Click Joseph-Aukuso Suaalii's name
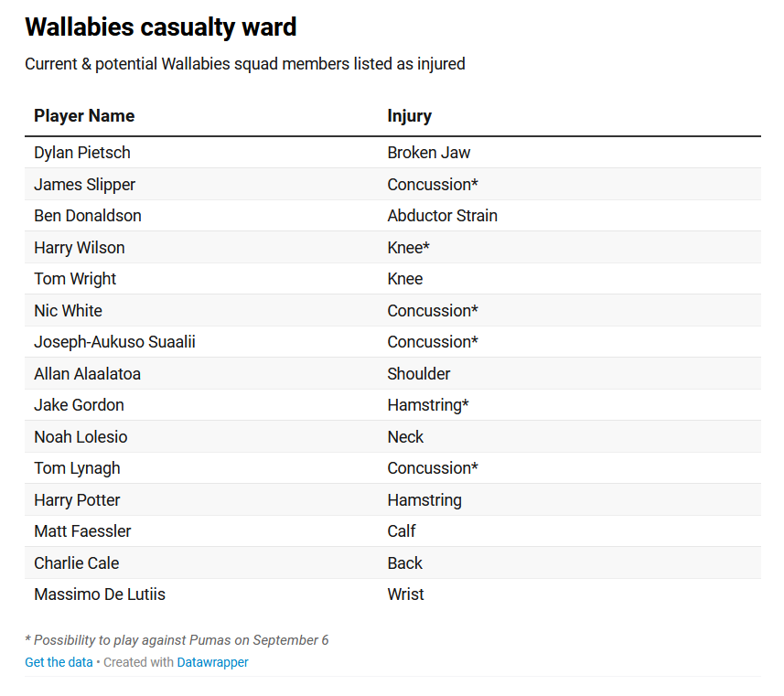The width and height of the screenshot is (784, 696). (114, 342)
